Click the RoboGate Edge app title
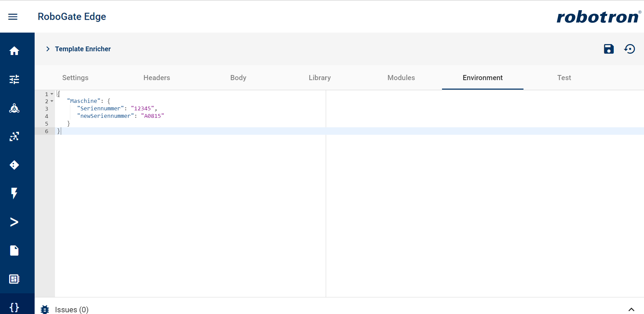Viewport: 644px width, 314px height. click(x=72, y=17)
